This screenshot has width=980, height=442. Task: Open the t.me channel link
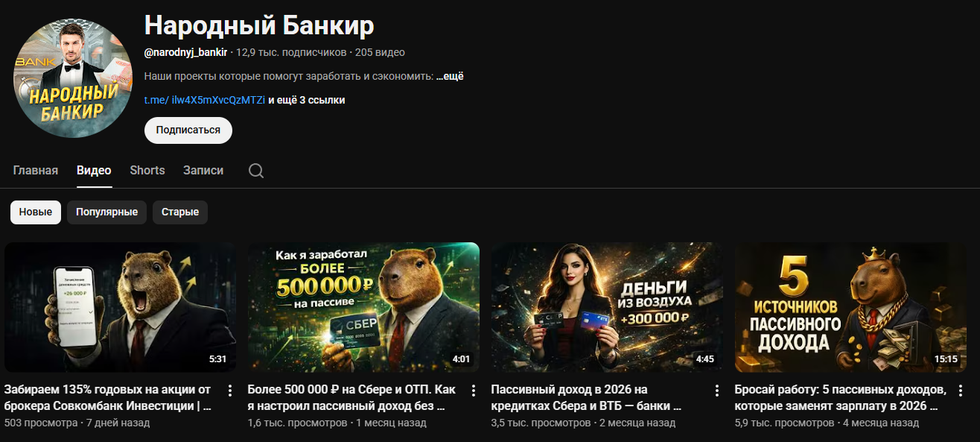tap(205, 100)
